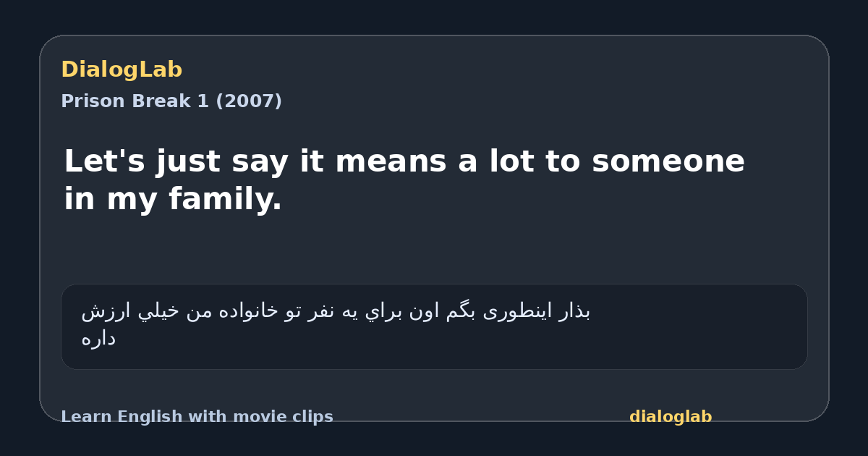Select the English quote text
Screen dimensions: 868x456
pos(404,180)
